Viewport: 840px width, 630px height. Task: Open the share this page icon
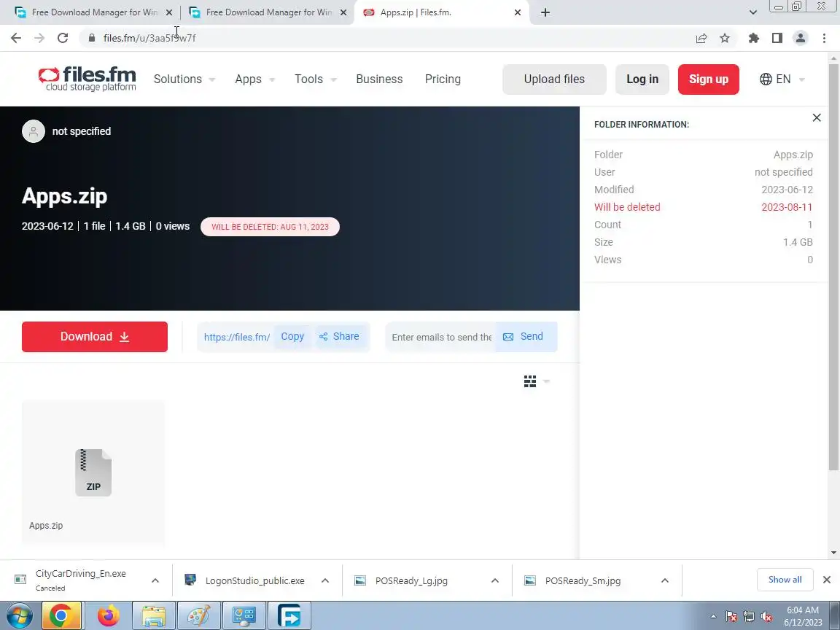[x=701, y=38]
